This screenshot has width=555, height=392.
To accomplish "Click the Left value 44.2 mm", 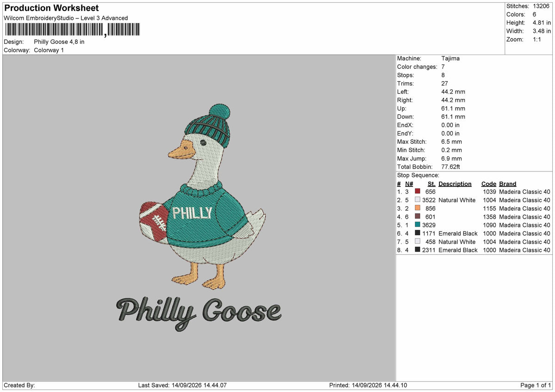I will (453, 92).
